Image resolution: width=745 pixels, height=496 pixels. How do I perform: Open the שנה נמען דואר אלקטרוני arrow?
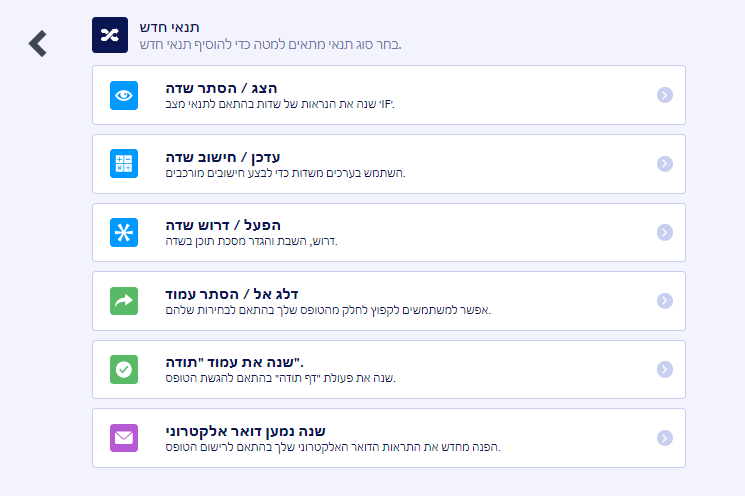coord(664,437)
